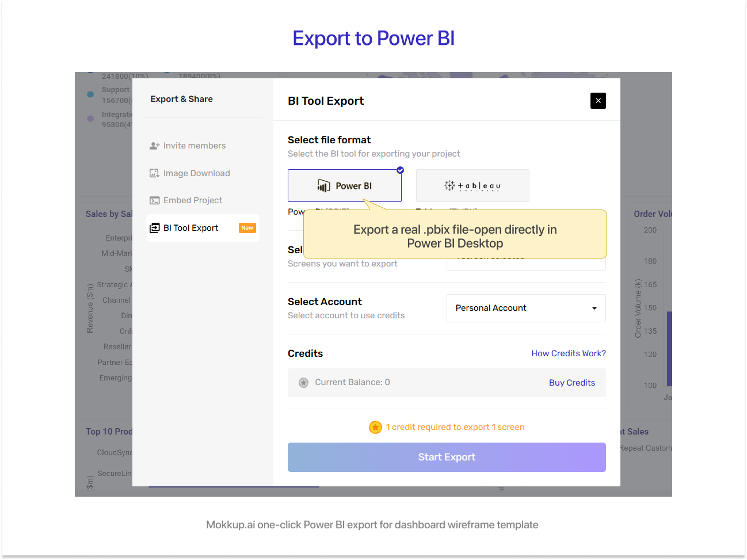747x560 pixels.
Task: Click the Current Balance star icon
Action: (304, 383)
